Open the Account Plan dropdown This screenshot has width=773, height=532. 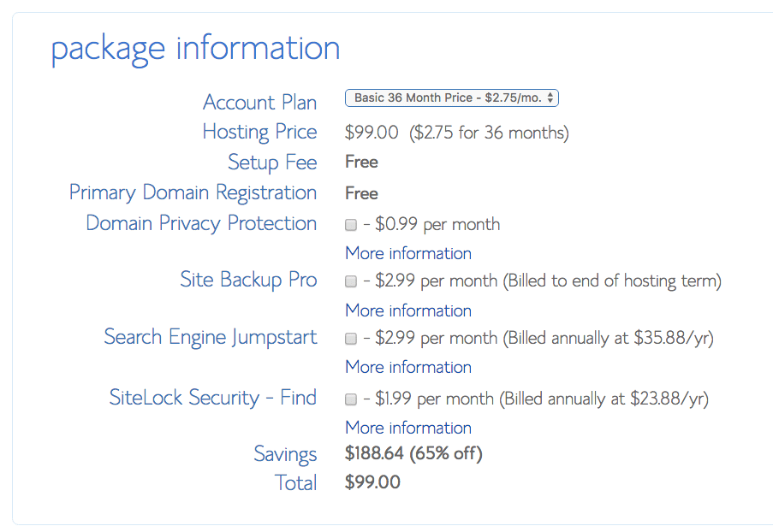click(x=452, y=98)
